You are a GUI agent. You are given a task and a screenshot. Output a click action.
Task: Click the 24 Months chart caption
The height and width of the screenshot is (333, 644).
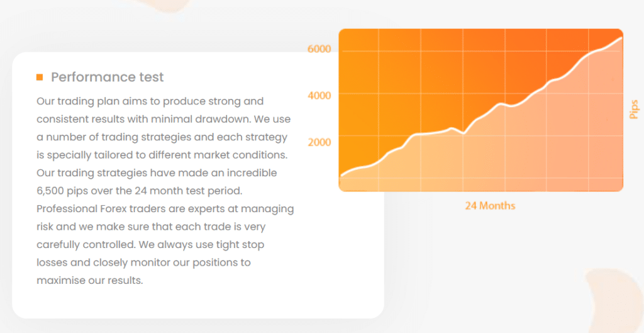pos(490,206)
